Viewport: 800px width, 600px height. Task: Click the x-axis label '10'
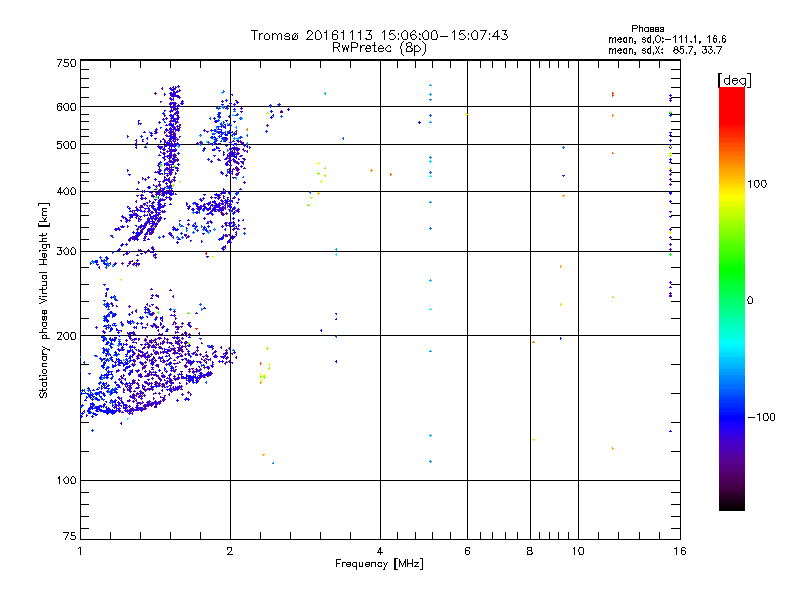[x=578, y=551]
